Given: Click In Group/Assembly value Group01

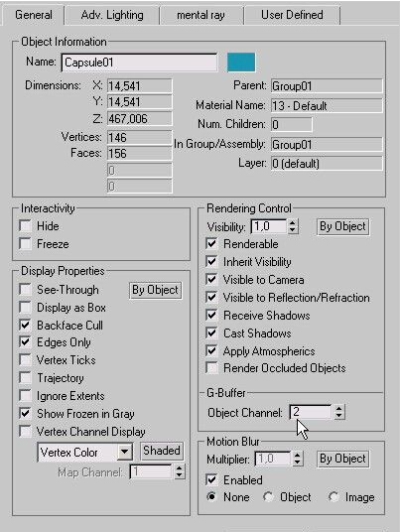Looking at the screenshot, I should (327, 145).
